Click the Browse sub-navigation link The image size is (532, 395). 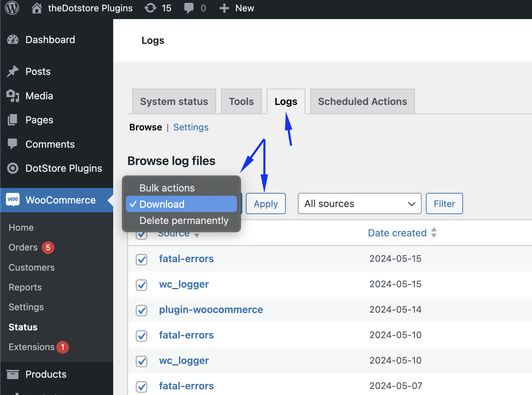point(146,127)
